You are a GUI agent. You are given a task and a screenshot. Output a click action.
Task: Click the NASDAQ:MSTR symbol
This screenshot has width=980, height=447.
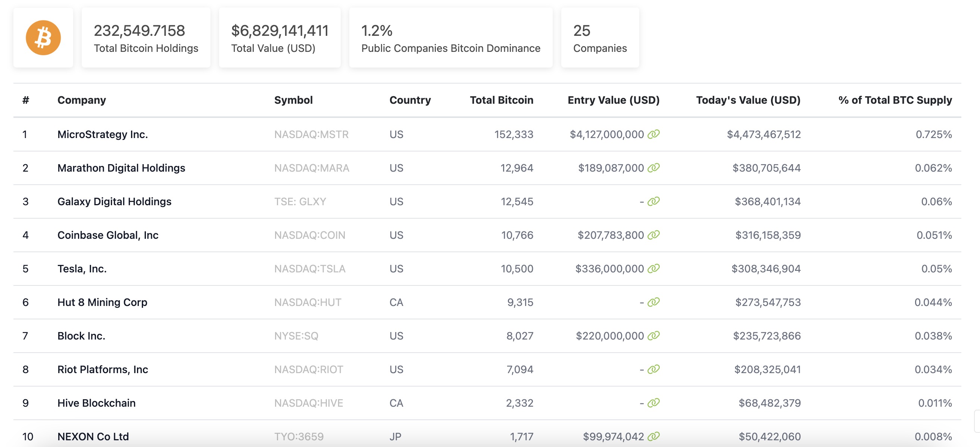click(311, 134)
